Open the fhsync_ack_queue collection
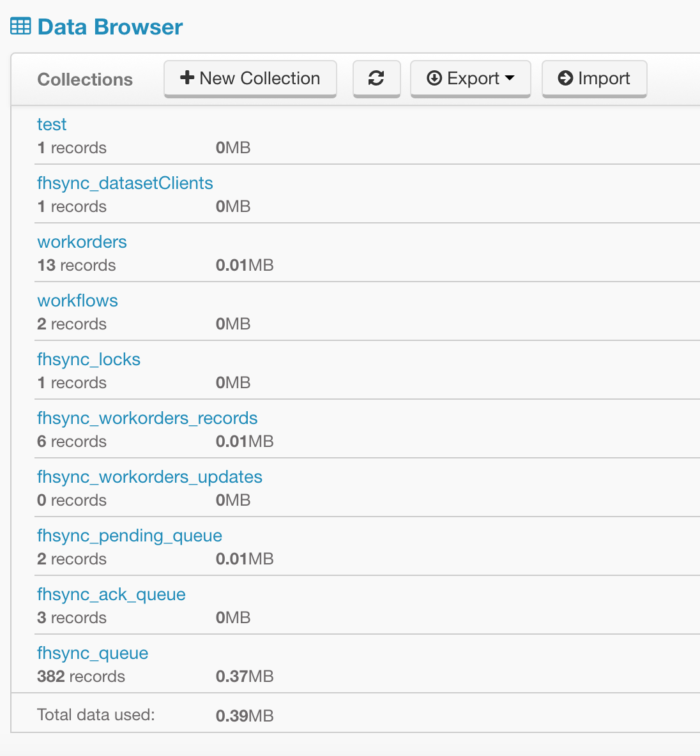The height and width of the screenshot is (756, 700). click(x=111, y=595)
